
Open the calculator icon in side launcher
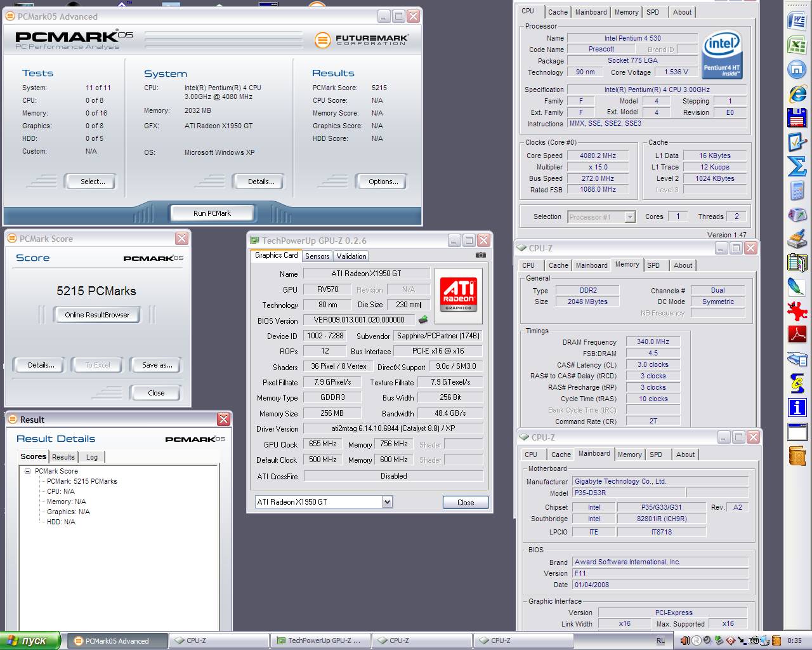click(797, 190)
